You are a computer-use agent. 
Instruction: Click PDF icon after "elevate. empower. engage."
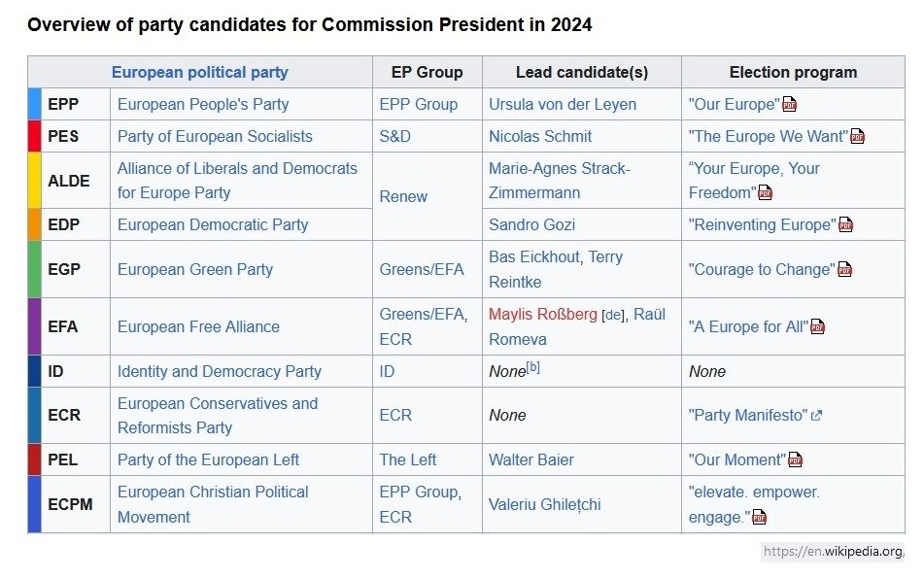(x=759, y=518)
